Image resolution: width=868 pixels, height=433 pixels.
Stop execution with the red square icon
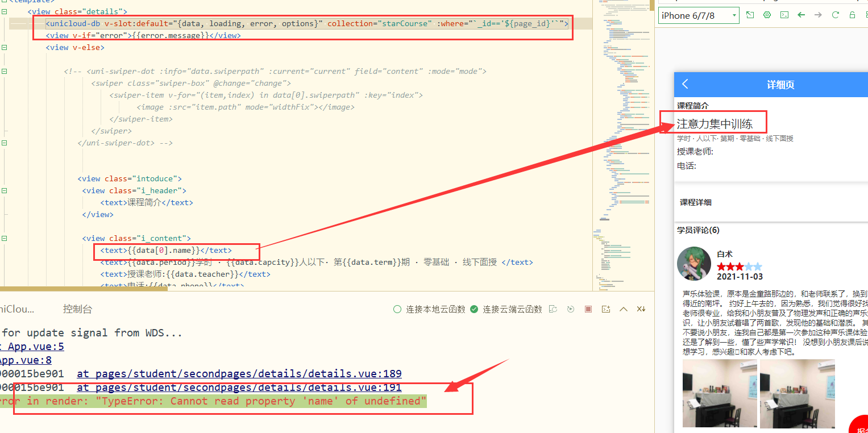588,309
